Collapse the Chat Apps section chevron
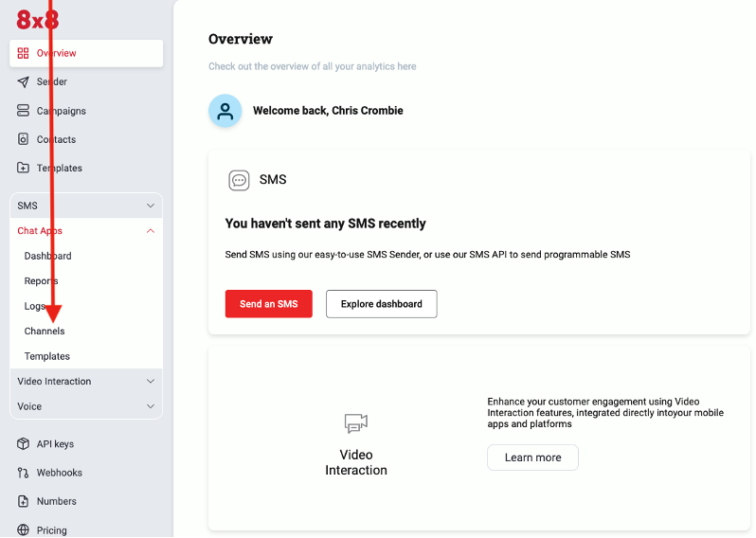756x538 pixels. (x=151, y=231)
